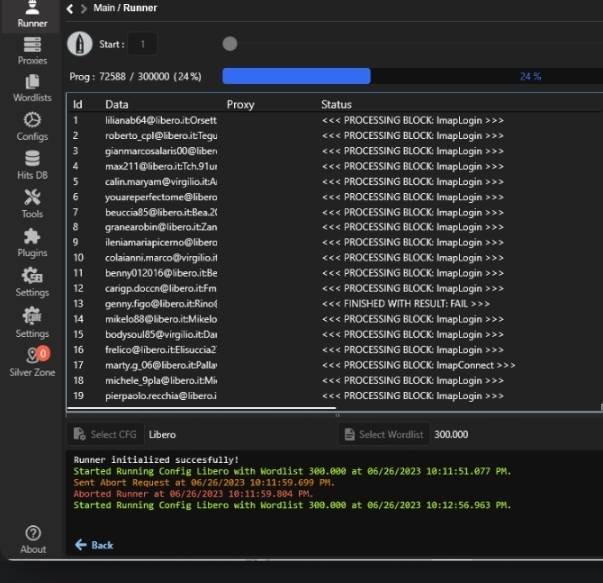Click the right chevron navigation arrow
603x583 pixels.
83,8
